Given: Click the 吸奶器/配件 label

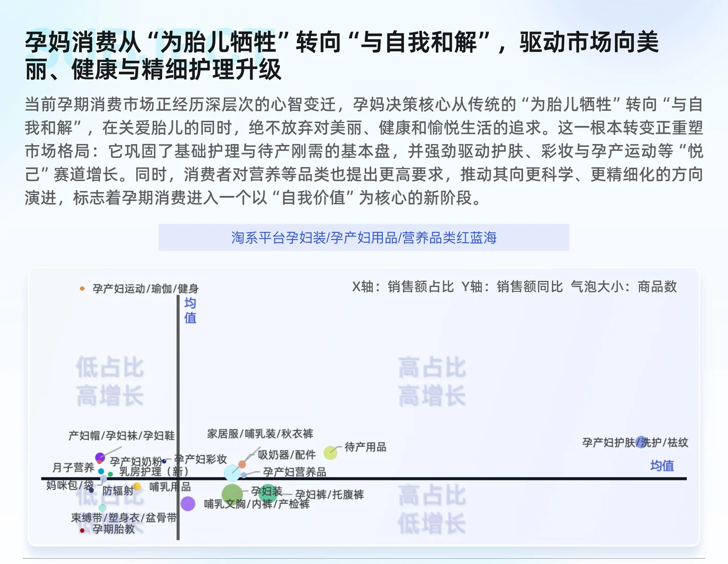Looking at the screenshot, I should tap(287, 455).
